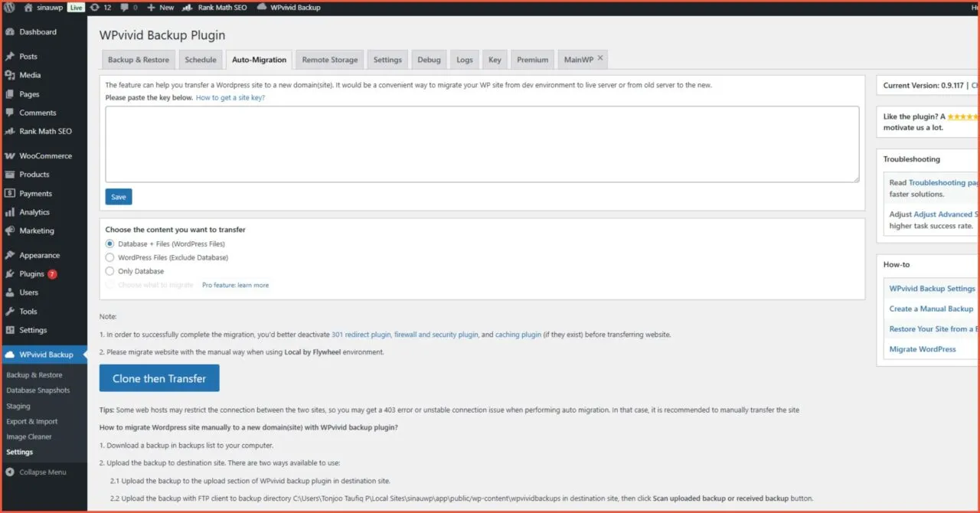This screenshot has width=980, height=513.
Task: Click inside the site key text area
Action: tap(482, 144)
